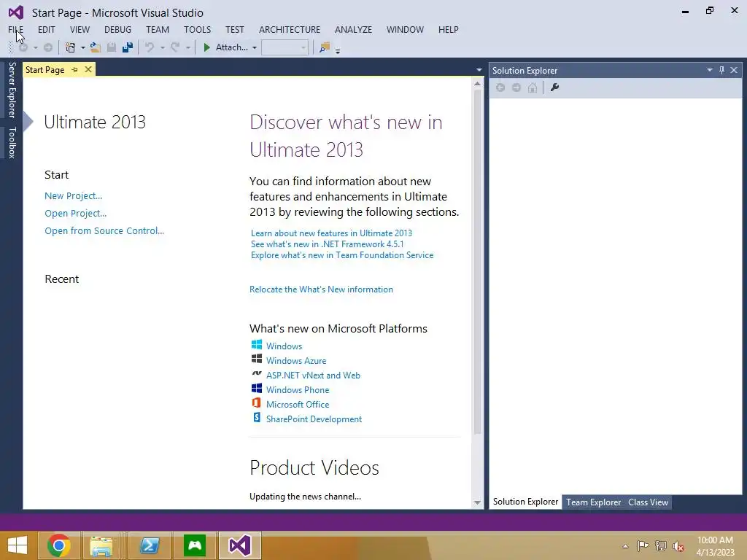Open the TEST menu
The height and width of the screenshot is (560, 747).
(234, 29)
